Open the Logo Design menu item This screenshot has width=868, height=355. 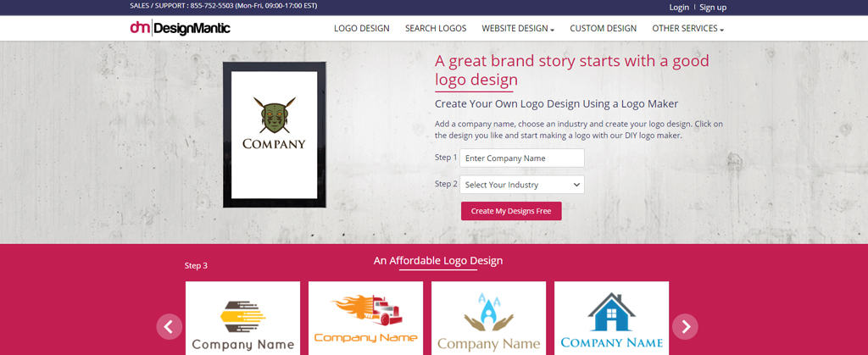[x=361, y=28]
